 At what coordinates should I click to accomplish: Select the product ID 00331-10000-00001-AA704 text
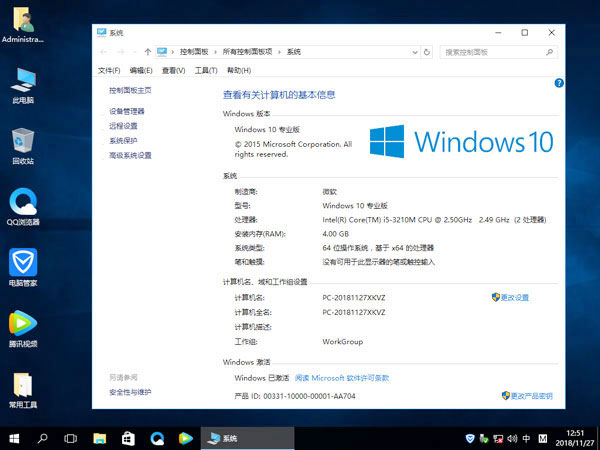point(309,396)
